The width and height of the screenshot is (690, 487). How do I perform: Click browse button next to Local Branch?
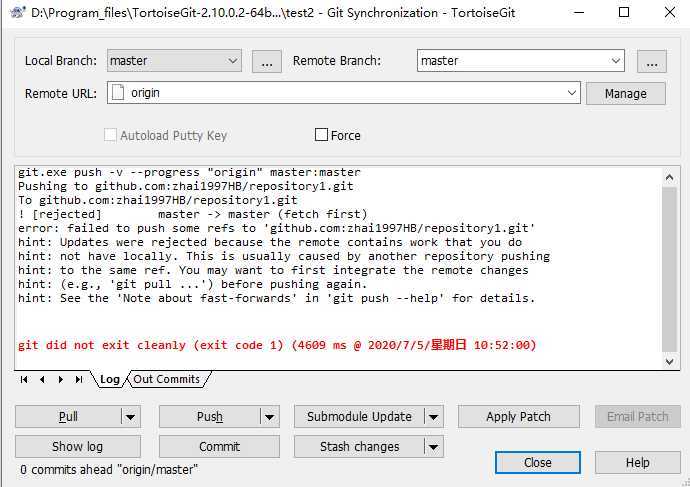267,61
